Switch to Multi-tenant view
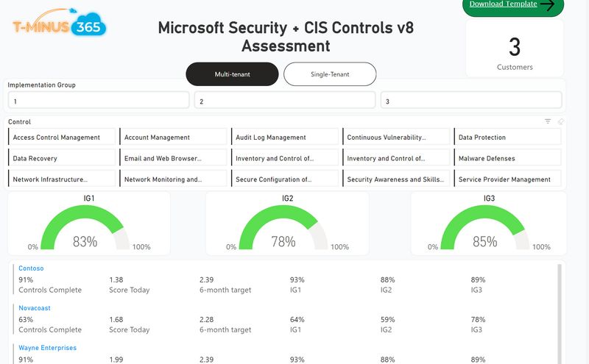 [x=232, y=74]
